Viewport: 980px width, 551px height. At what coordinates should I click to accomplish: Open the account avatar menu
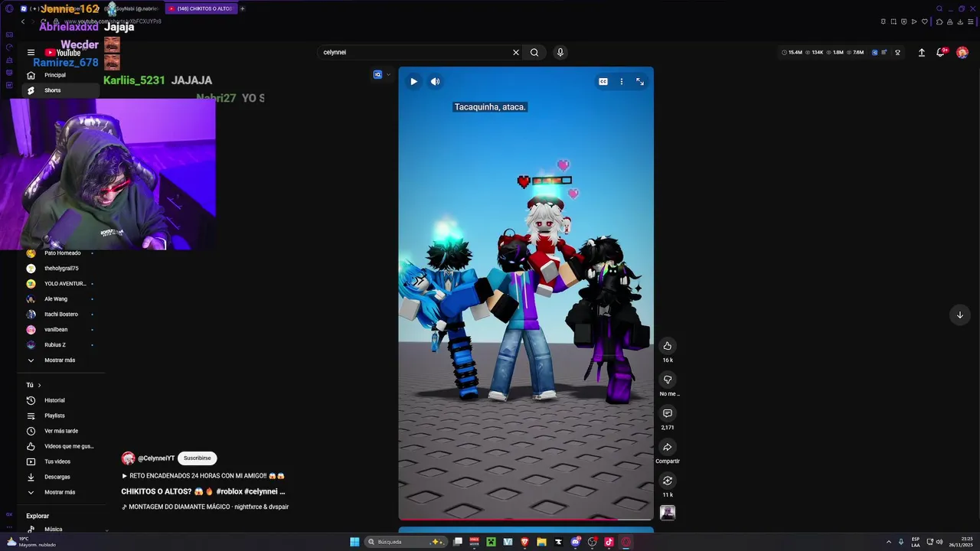(x=962, y=52)
